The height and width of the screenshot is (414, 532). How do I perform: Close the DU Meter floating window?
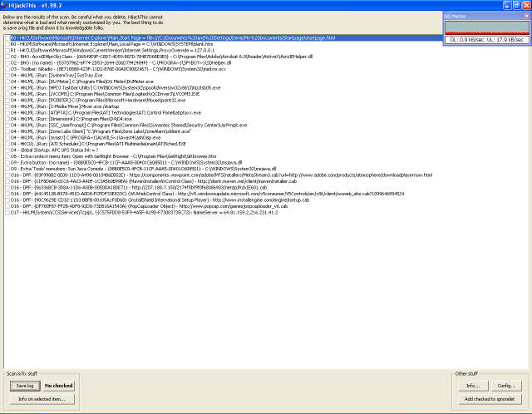pos(526,16)
